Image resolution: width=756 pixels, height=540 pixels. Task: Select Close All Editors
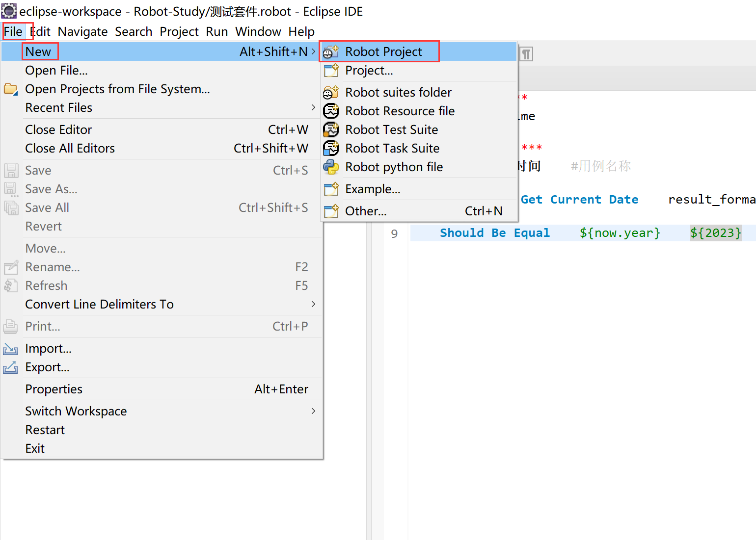161,148
